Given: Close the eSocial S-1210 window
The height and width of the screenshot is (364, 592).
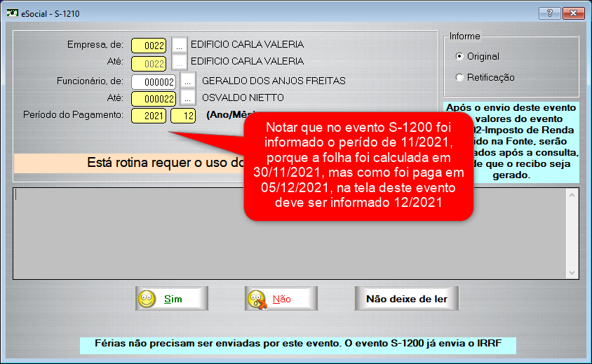Looking at the screenshot, I should coord(574,13).
